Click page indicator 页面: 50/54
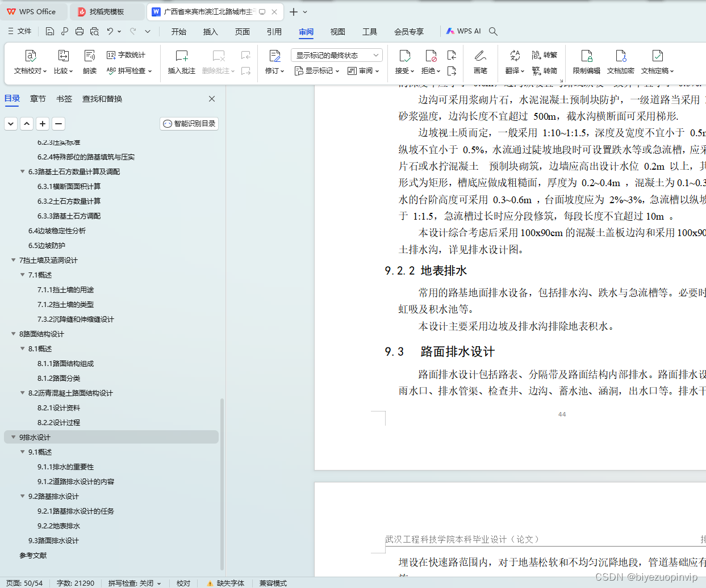 pyautogui.click(x=24, y=583)
